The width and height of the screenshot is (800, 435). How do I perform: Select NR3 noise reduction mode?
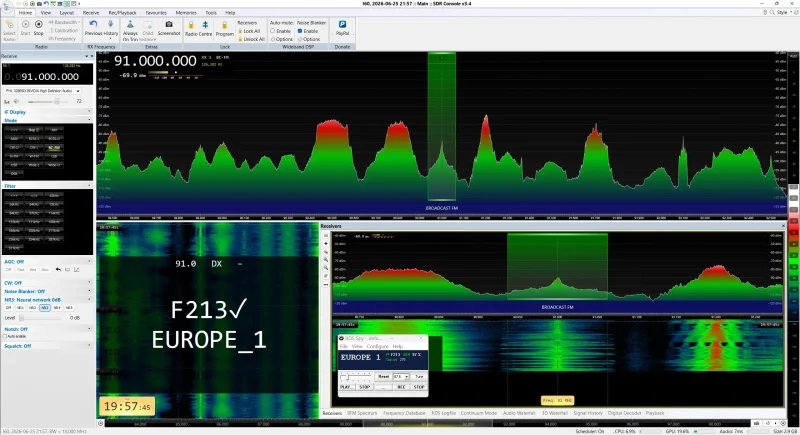click(x=45, y=308)
